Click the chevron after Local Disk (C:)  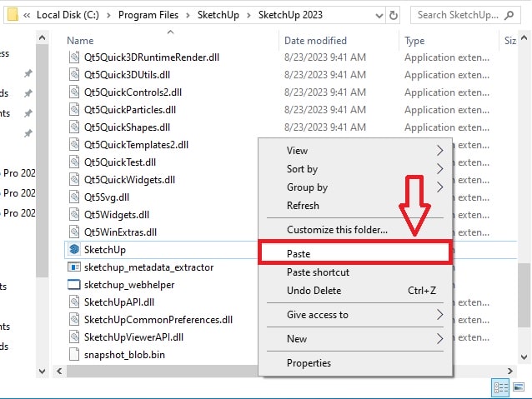pos(108,15)
